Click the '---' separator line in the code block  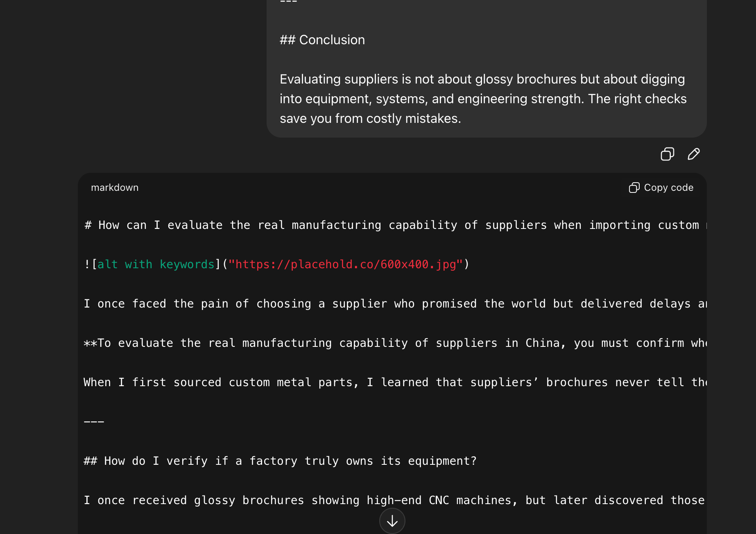click(x=94, y=421)
